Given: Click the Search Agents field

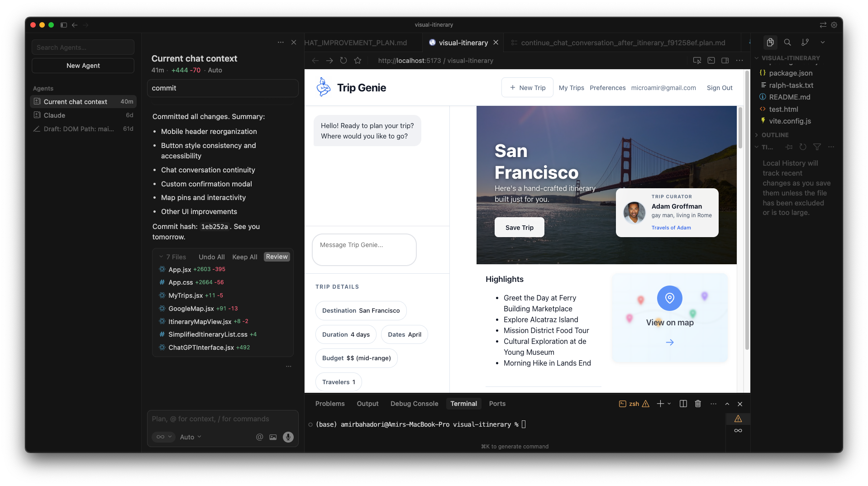Looking at the screenshot, I should point(83,47).
